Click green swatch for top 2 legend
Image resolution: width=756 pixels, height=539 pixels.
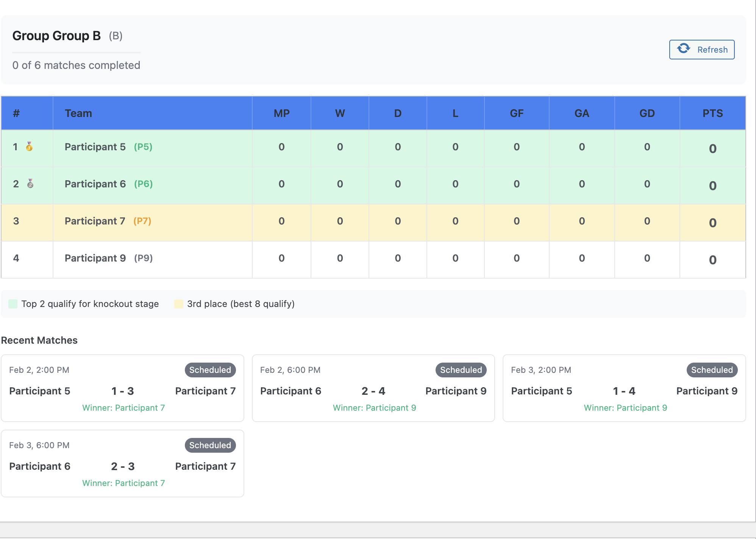click(13, 304)
